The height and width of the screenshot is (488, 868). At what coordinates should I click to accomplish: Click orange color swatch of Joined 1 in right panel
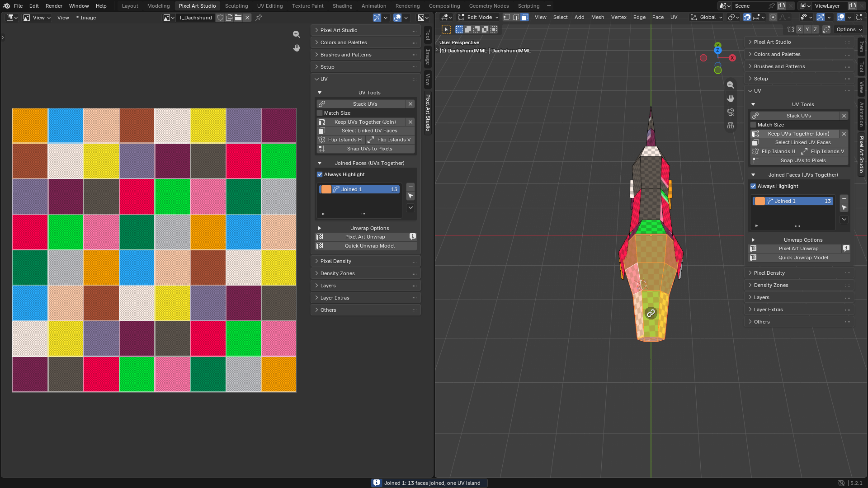(760, 201)
